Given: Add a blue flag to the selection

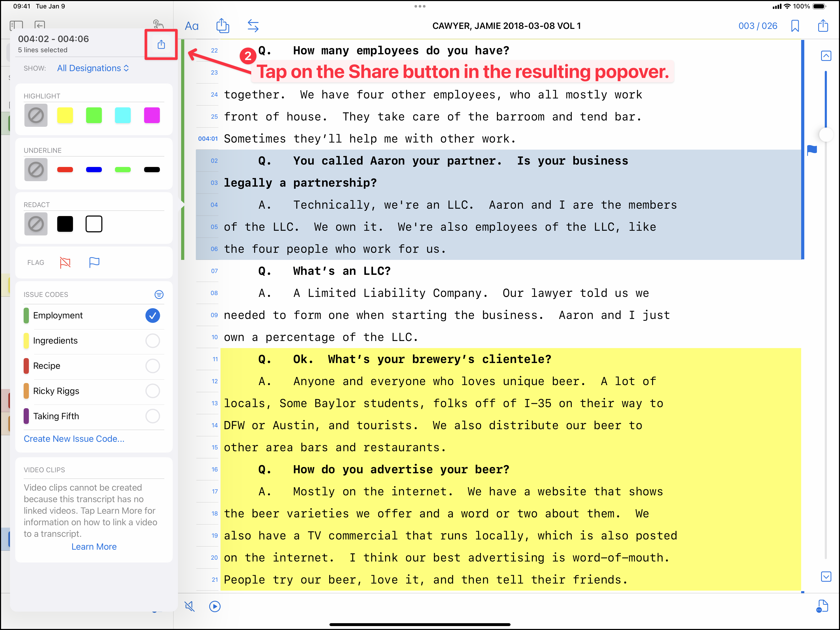Looking at the screenshot, I should (x=94, y=262).
